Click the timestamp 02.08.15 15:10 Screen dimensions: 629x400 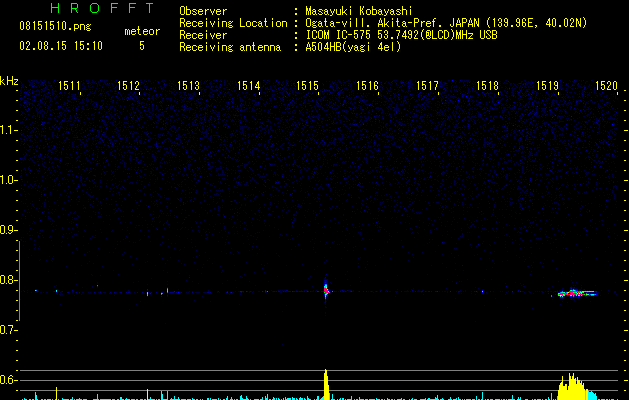coord(61,46)
